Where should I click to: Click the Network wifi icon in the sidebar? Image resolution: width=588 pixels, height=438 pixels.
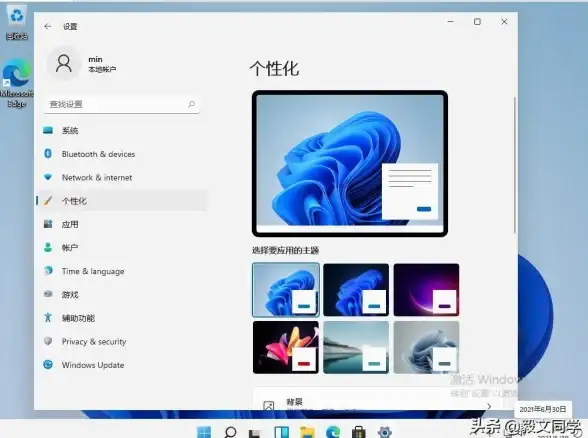point(48,177)
